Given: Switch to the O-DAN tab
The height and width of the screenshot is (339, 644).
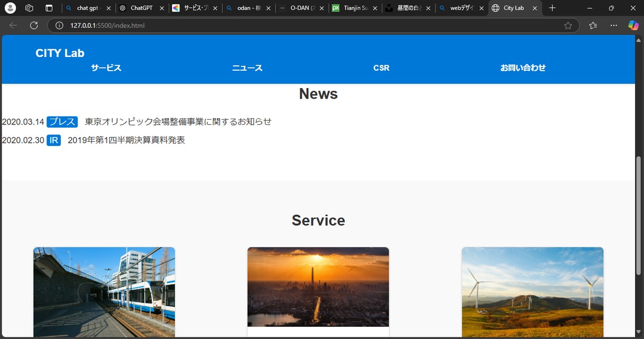Looking at the screenshot, I should coord(302,8).
